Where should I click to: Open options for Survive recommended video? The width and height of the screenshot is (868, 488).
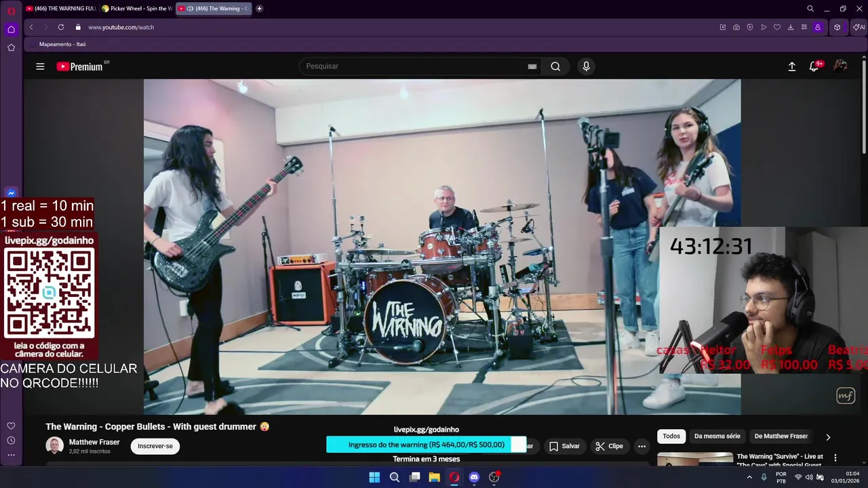835,458
